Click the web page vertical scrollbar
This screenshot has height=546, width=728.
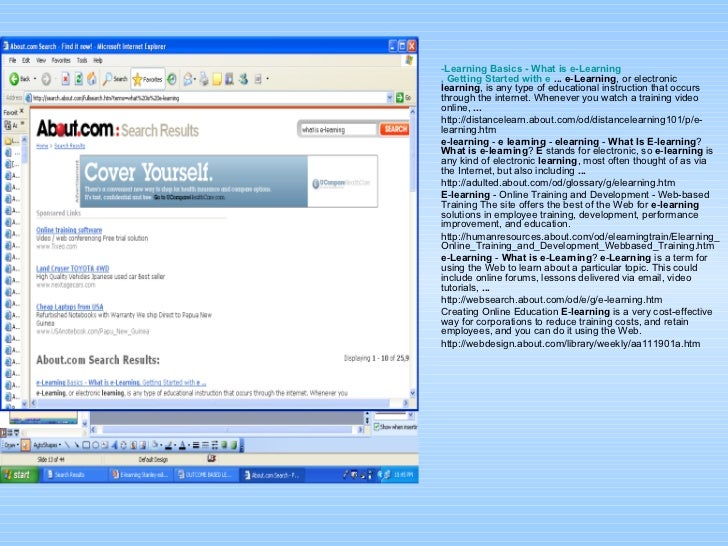(x=412, y=254)
